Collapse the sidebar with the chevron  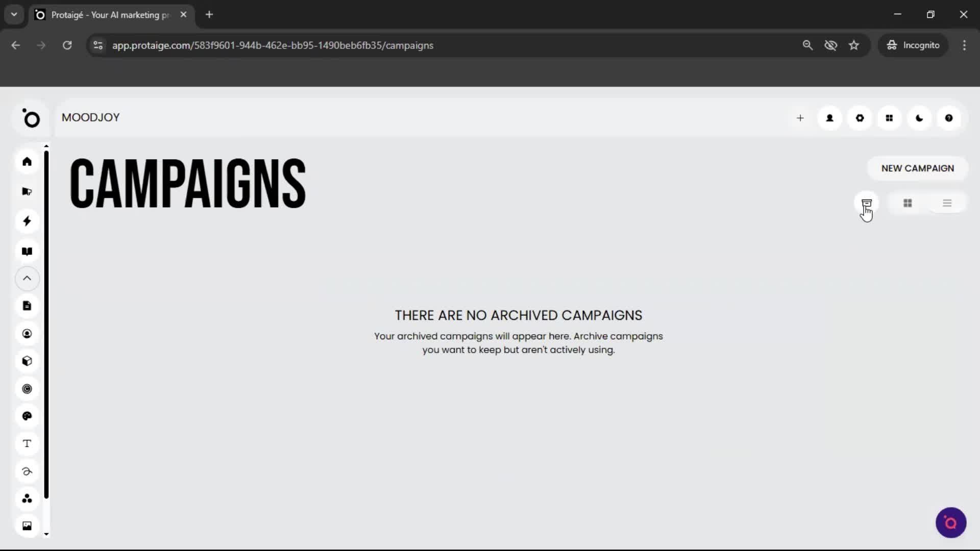point(27,279)
